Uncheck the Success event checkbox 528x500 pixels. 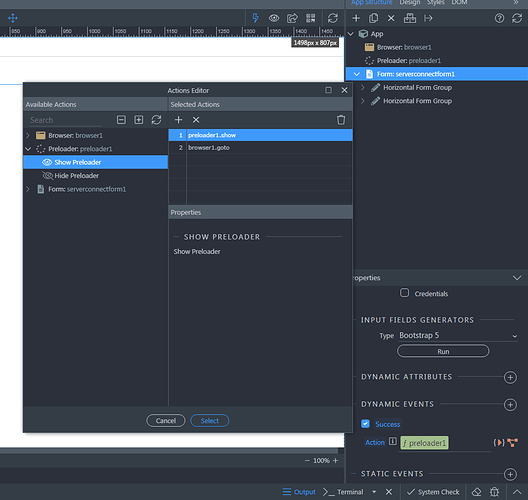point(365,424)
